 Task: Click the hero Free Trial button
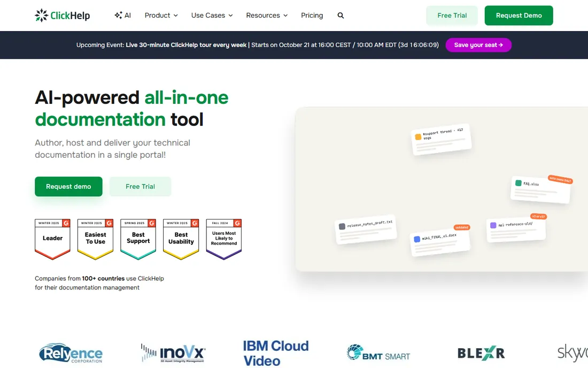point(140,187)
